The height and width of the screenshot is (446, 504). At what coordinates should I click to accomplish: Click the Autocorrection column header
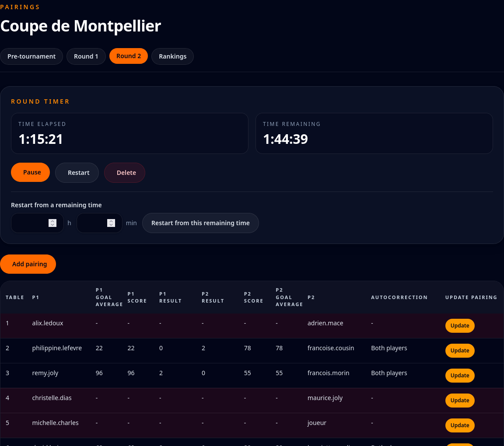pyautogui.click(x=399, y=297)
